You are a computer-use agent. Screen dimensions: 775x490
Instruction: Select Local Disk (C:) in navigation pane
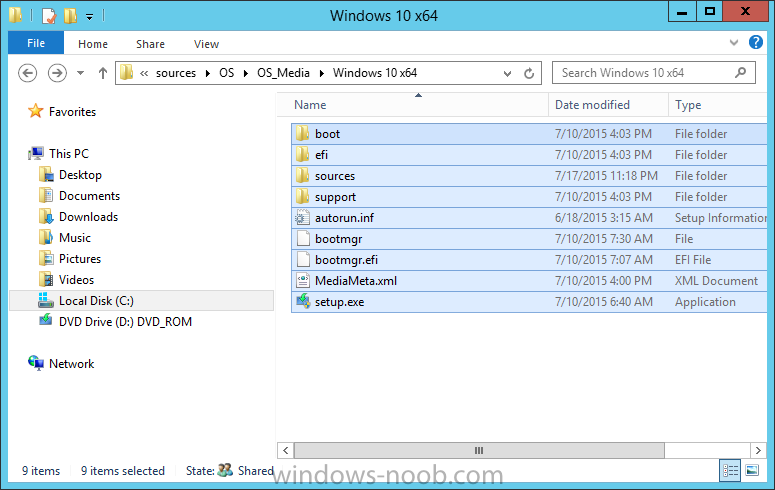pos(141,301)
